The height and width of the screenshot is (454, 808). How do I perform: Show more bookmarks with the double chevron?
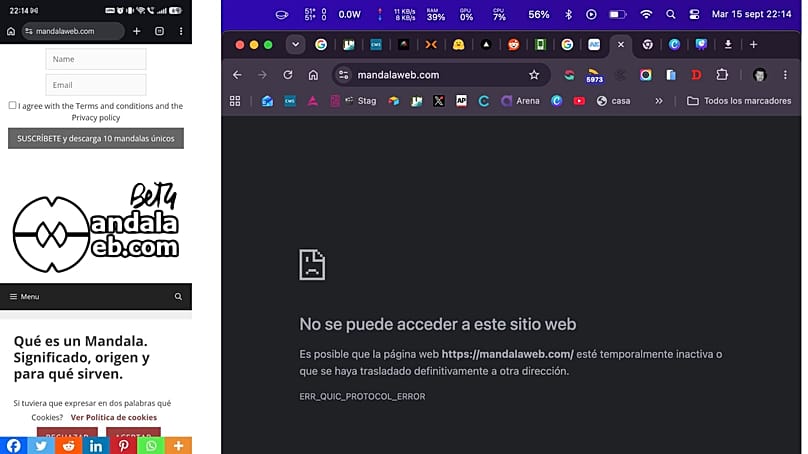click(659, 101)
